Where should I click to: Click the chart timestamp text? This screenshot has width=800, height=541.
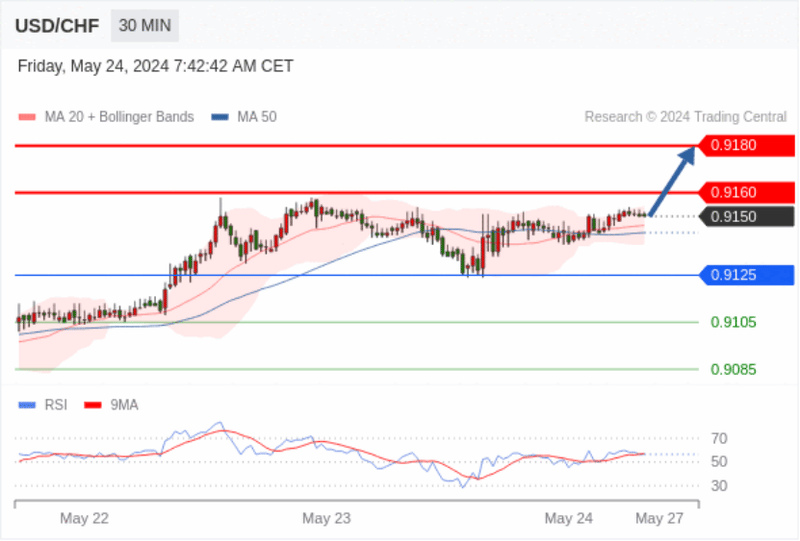click(156, 66)
